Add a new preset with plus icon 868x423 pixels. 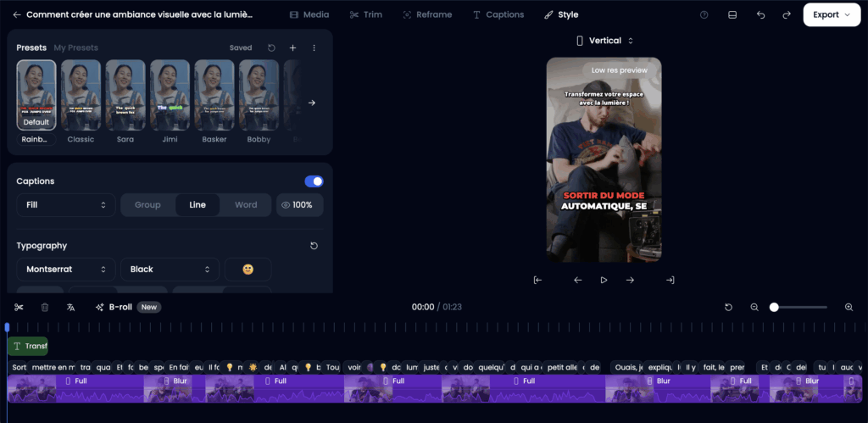point(292,48)
